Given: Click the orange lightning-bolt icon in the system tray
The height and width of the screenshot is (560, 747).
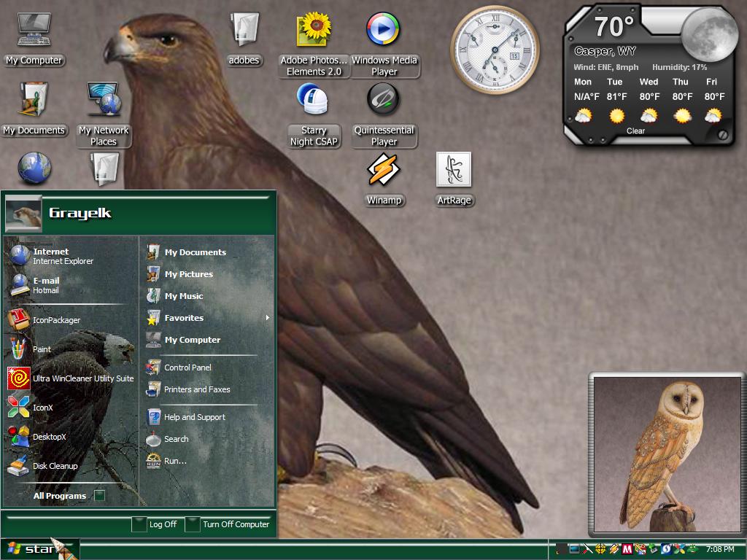Looking at the screenshot, I should [614, 549].
